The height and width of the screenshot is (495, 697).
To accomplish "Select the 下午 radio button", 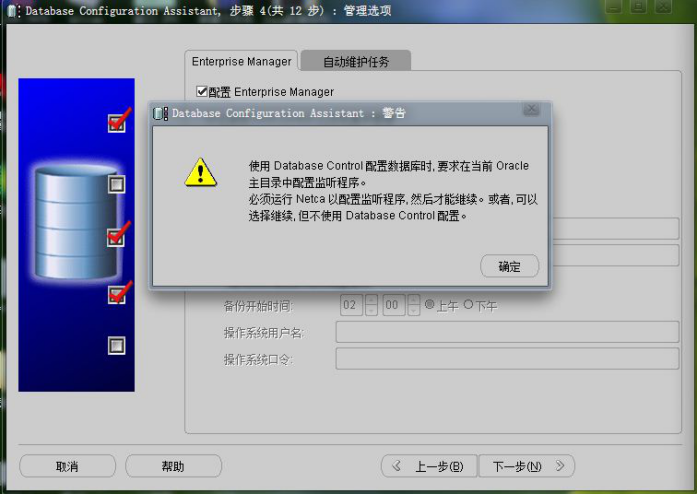I will [468, 304].
